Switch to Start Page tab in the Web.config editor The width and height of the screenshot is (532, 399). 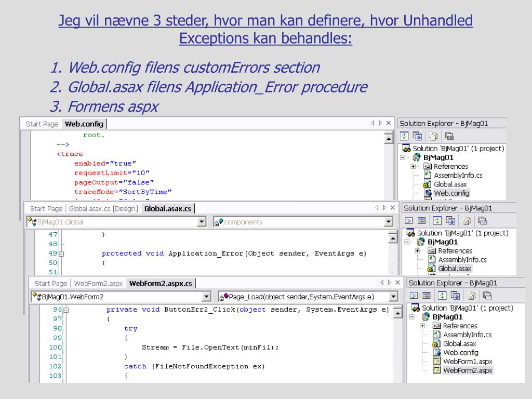(42, 124)
